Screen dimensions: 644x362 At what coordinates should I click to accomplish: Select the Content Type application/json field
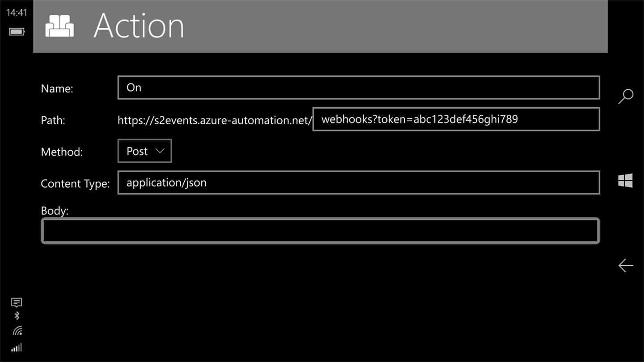pyautogui.click(x=358, y=182)
